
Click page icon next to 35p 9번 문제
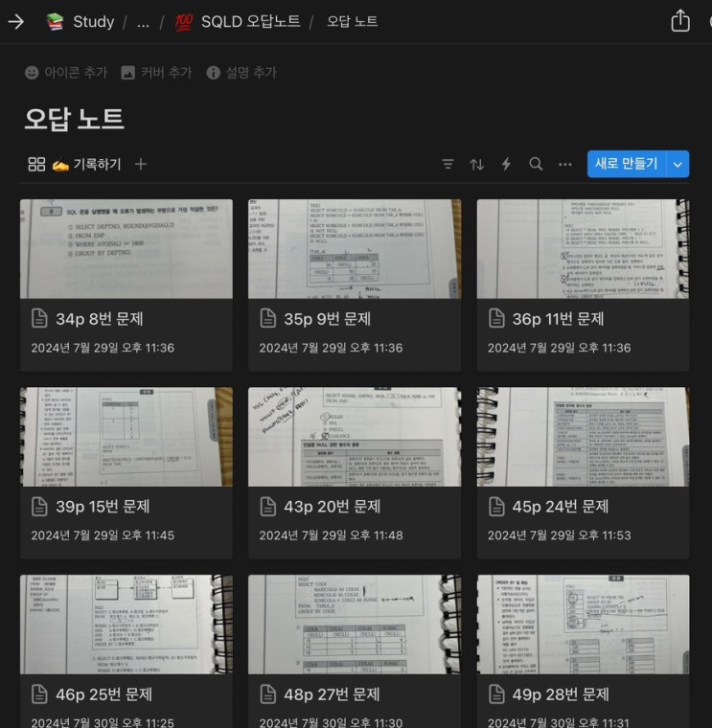tap(268, 318)
